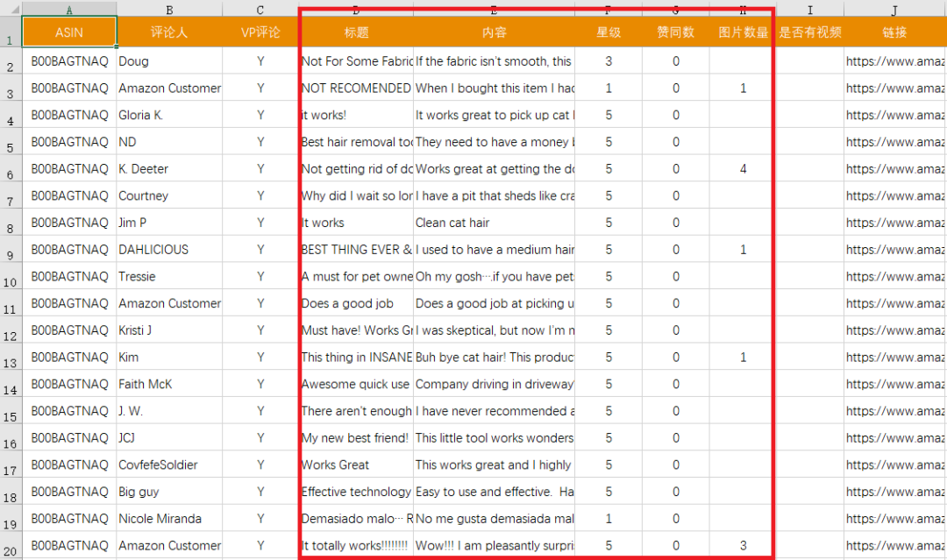Open the Amazon link in row 20
947x560 pixels.
pos(895,545)
